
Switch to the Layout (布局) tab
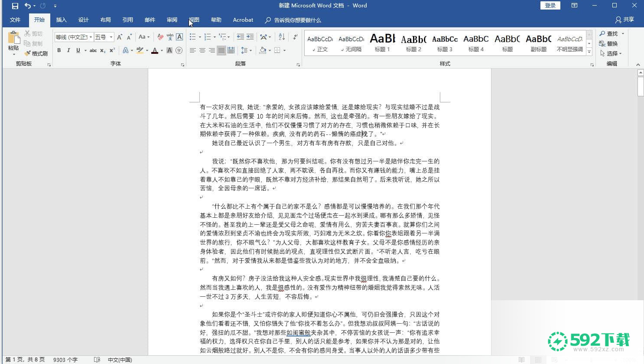(x=106, y=20)
